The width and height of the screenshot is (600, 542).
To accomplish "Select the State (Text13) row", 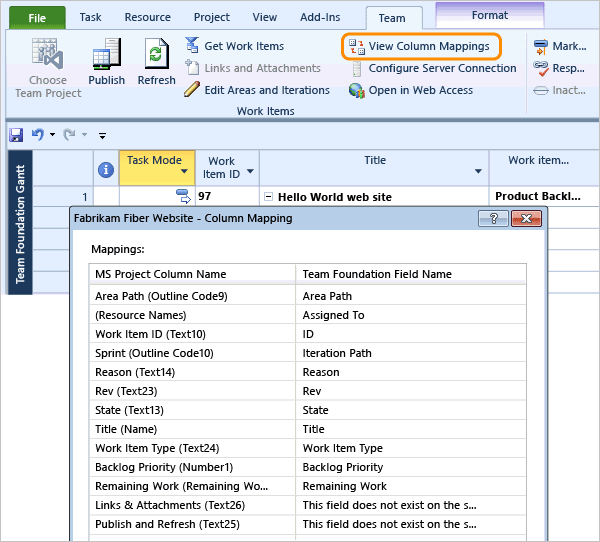I will pyautogui.click(x=308, y=410).
